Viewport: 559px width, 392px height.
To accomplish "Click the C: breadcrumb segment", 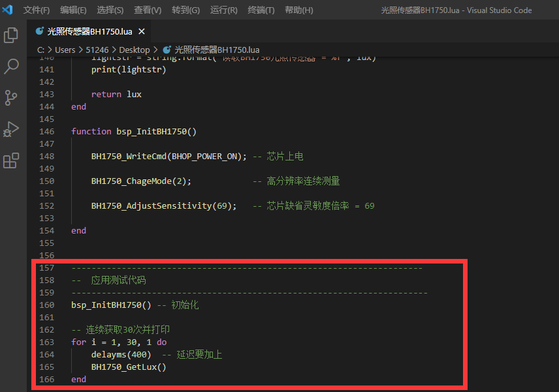I will (x=40, y=50).
